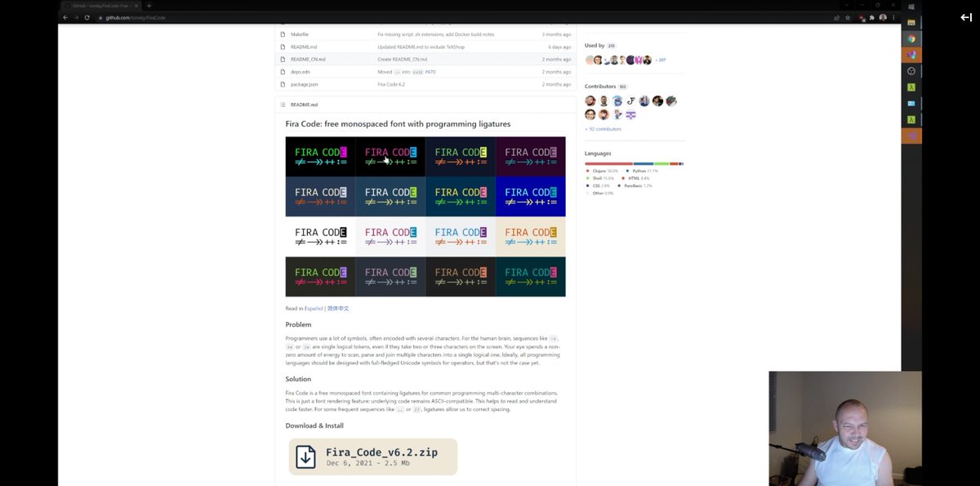Open File Explorer from the taskbar
The image size is (980, 486).
(911, 22)
